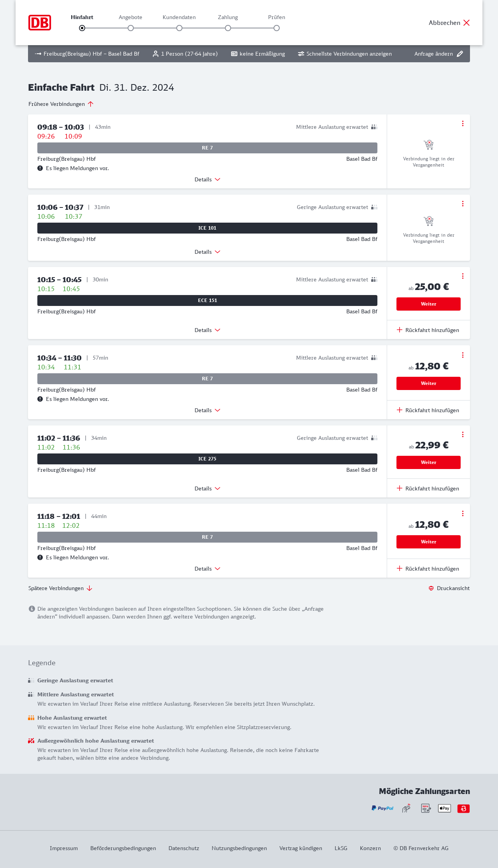498x868 pixels.
Task: Add Rückfahrt to the ICE 275 connection
Action: pyautogui.click(x=428, y=488)
